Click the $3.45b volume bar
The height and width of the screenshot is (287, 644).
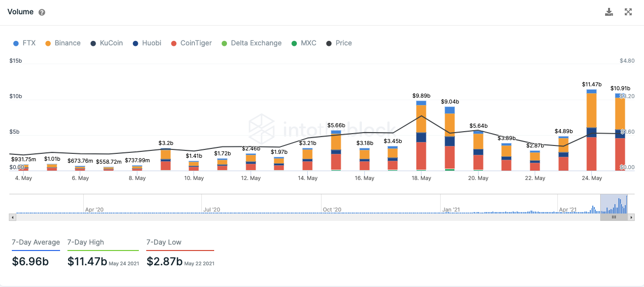(392, 158)
